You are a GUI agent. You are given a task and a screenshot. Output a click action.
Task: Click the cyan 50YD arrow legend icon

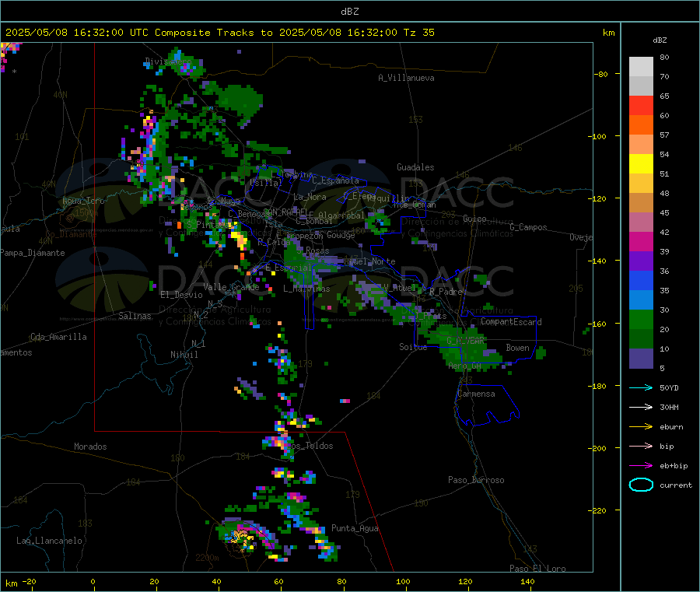(x=641, y=387)
